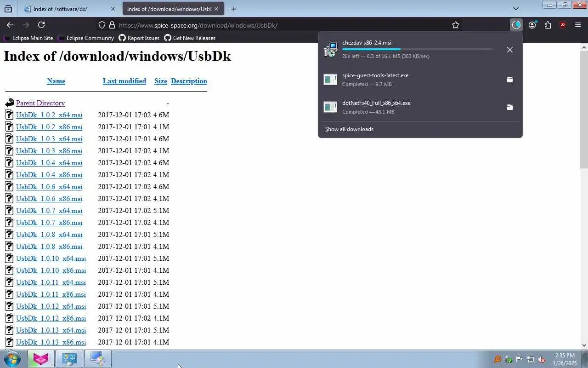Sort listing by Description column
Screen dimensions: 588x368
[189, 81]
